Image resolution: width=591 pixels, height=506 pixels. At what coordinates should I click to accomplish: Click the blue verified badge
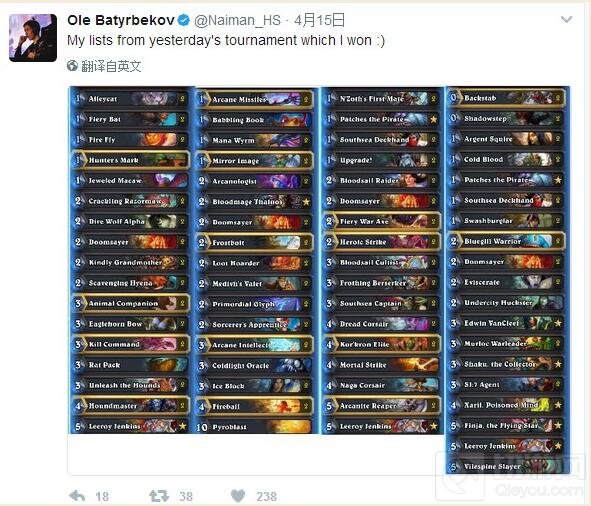pyautogui.click(x=184, y=20)
